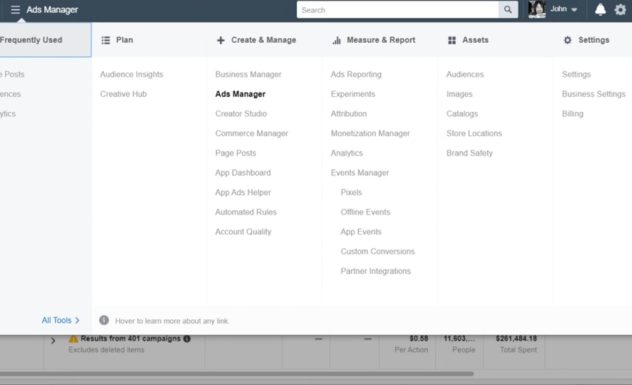The image size is (632, 385).
Task: Open Page Posts under Create & Manage
Action: [x=235, y=153]
